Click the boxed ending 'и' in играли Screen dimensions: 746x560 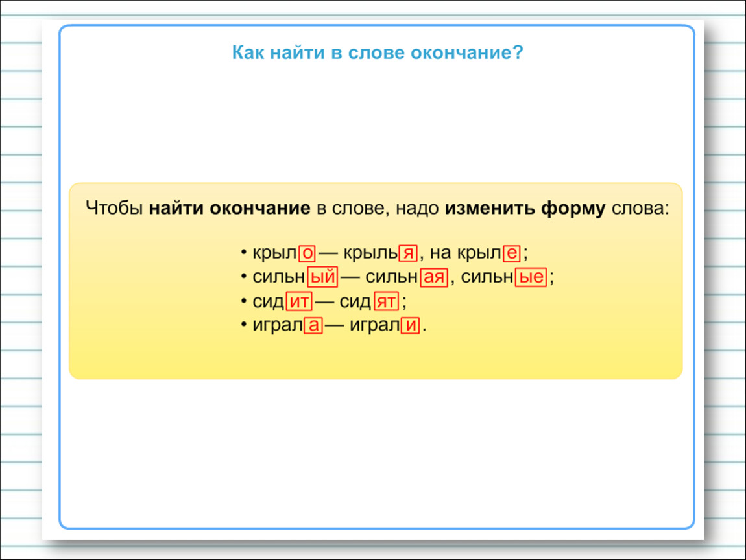click(x=410, y=325)
